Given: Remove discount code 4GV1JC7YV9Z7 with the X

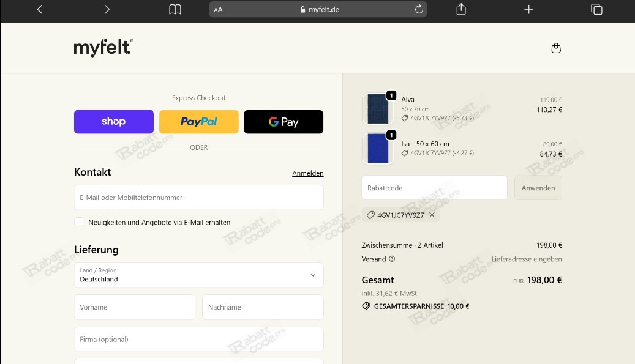Looking at the screenshot, I should [x=432, y=215].
